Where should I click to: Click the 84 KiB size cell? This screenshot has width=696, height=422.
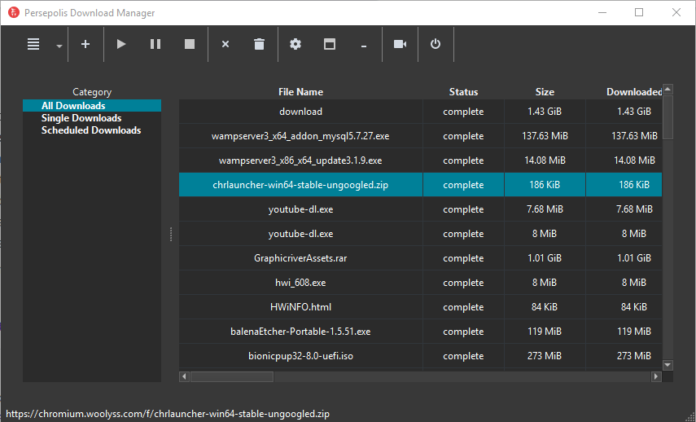click(x=545, y=307)
